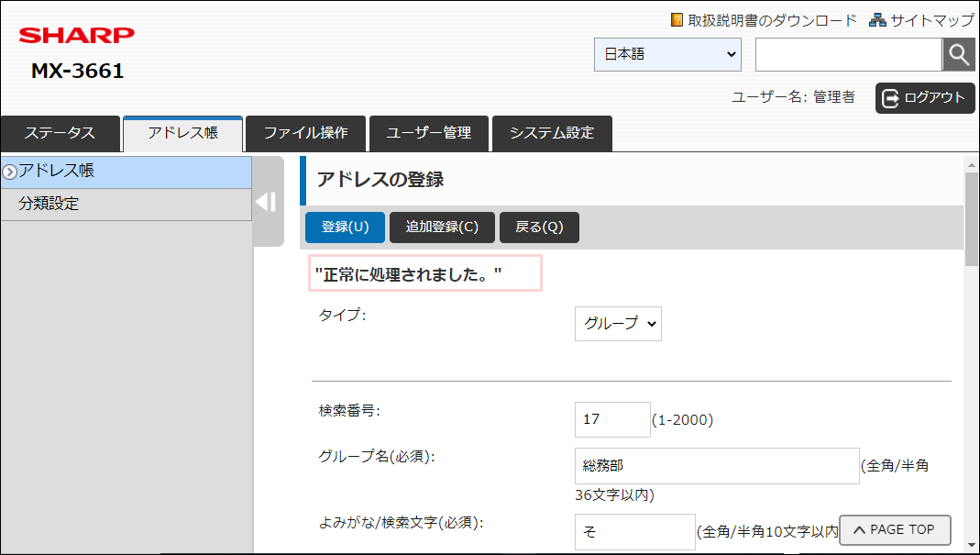Open the ファイル操作 tab
The image size is (980, 555).
tap(305, 133)
